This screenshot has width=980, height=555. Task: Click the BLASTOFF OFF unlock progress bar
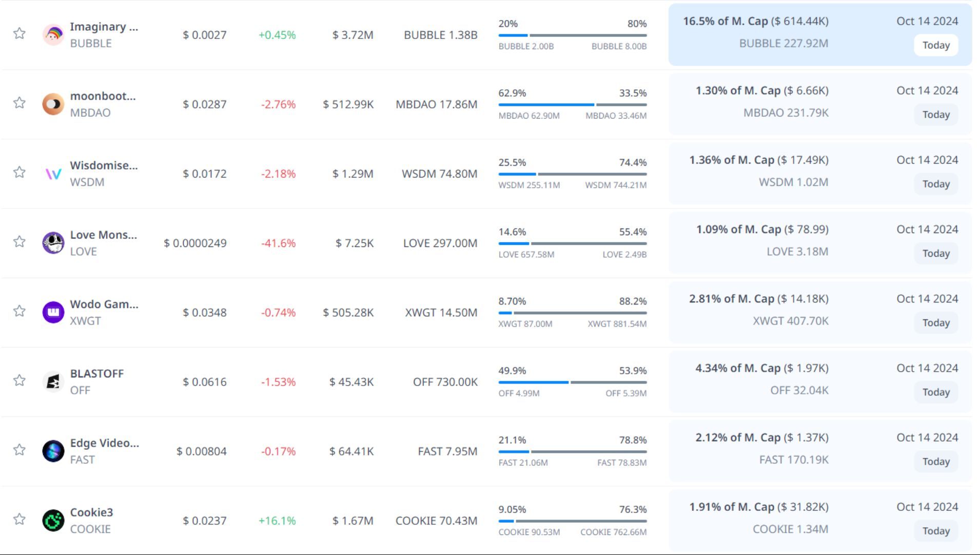[x=572, y=382]
